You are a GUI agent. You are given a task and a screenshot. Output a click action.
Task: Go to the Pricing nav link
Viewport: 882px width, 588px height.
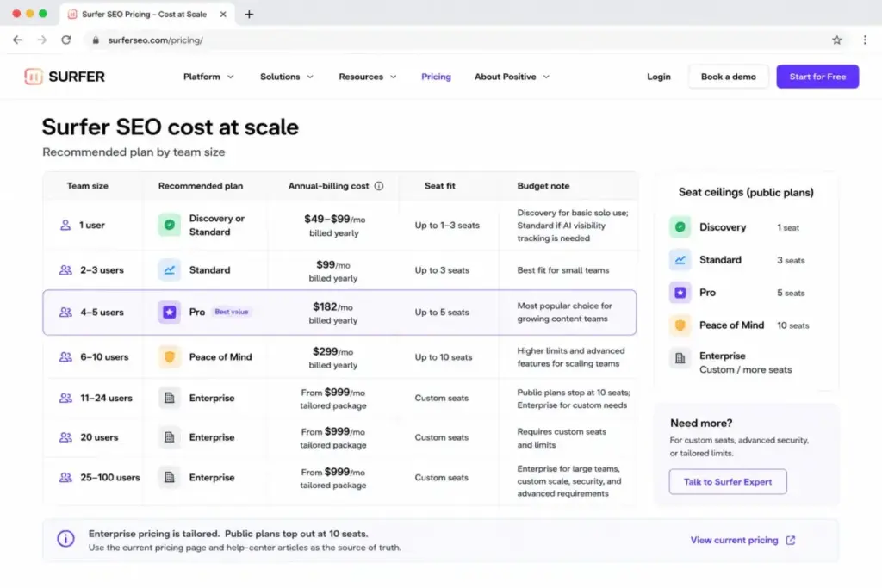tap(436, 77)
